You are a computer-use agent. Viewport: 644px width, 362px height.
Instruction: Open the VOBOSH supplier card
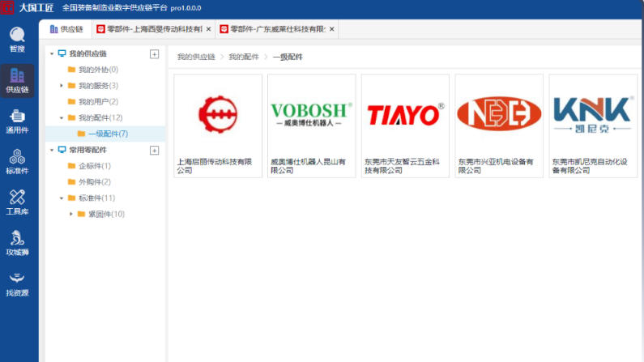(x=312, y=126)
